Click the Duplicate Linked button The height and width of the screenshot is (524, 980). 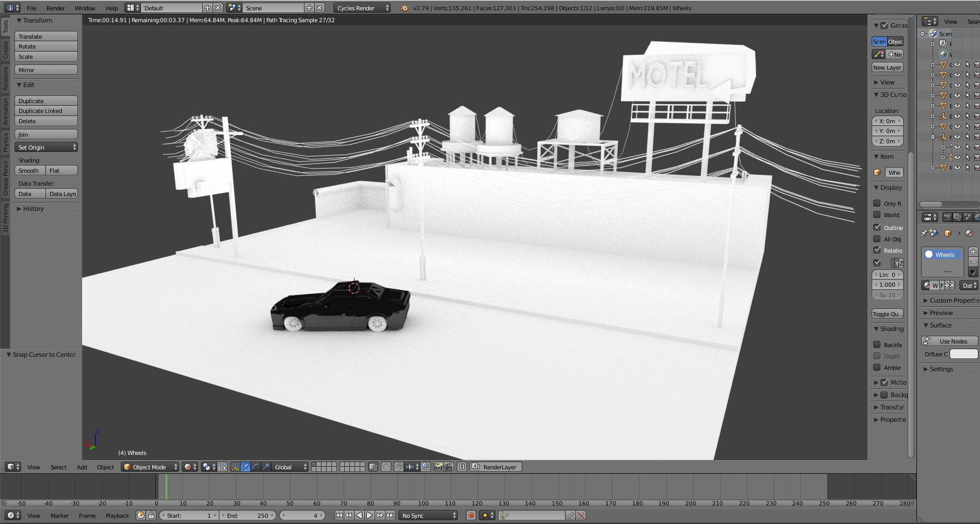(x=46, y=111)
